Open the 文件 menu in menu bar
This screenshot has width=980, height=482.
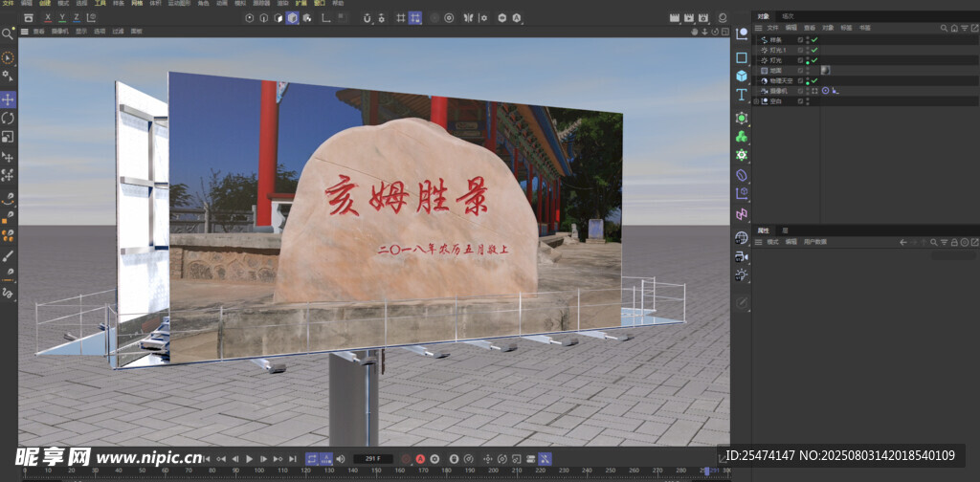(8, 4)
